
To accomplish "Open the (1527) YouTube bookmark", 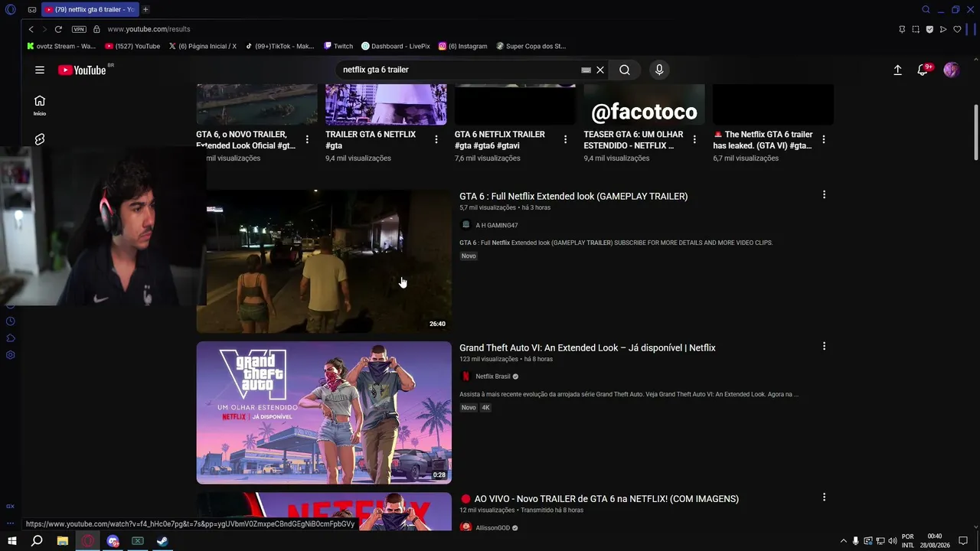I will 132,46.
